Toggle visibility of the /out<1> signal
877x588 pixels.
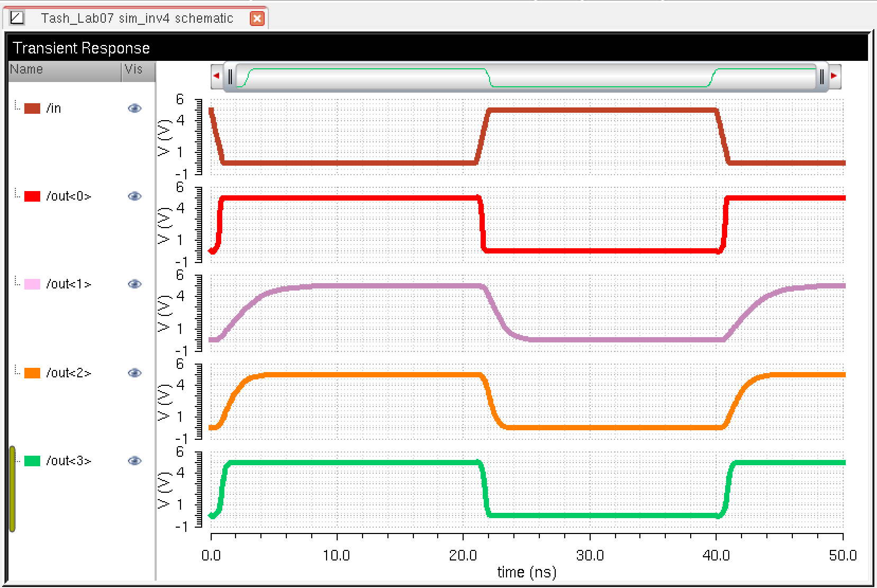click(x=134, y=284)
